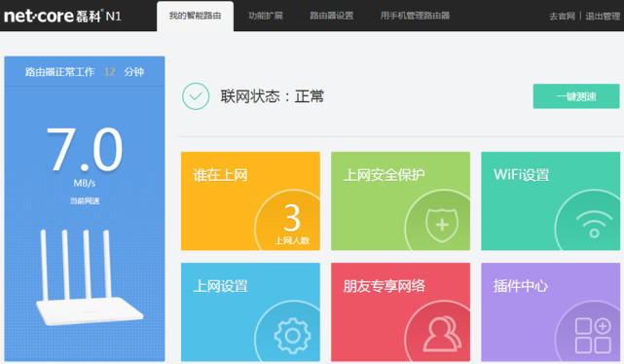Screen dimensions: 624x364
Task: Click the people icon in 朋友专享网络
Action: click(442, 334)
